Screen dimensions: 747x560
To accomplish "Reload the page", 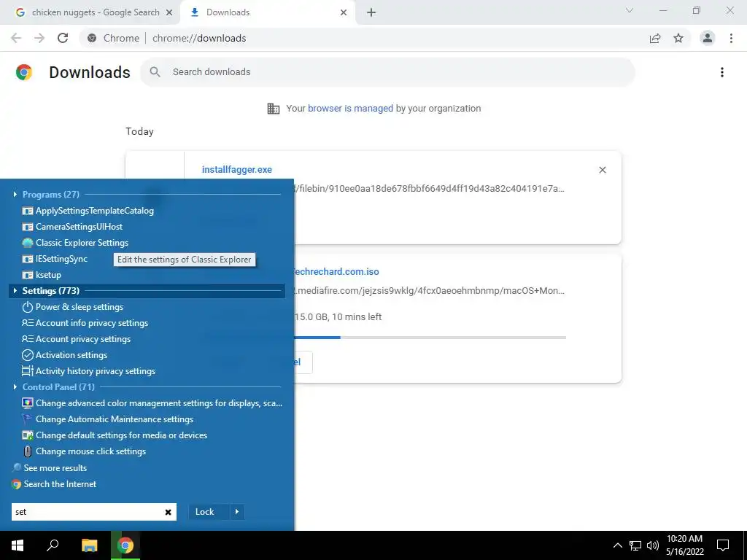I will [x=63, y=38].
